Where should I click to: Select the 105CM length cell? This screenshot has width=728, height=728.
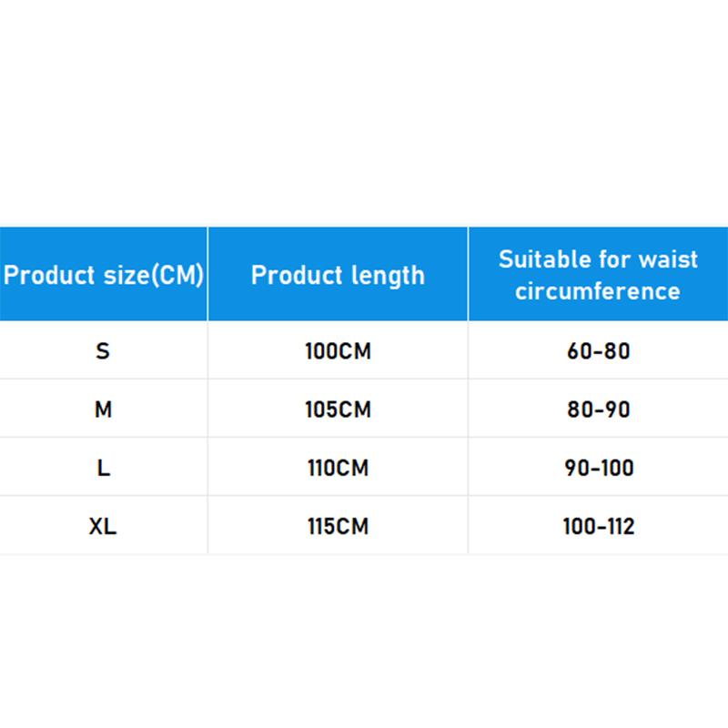(x=338, y=409)
